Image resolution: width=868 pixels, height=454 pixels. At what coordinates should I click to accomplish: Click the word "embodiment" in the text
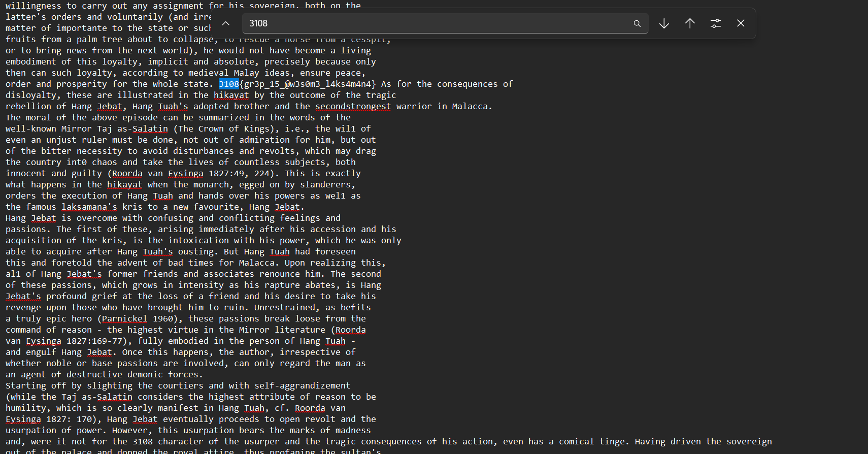(x=30, y=62)
